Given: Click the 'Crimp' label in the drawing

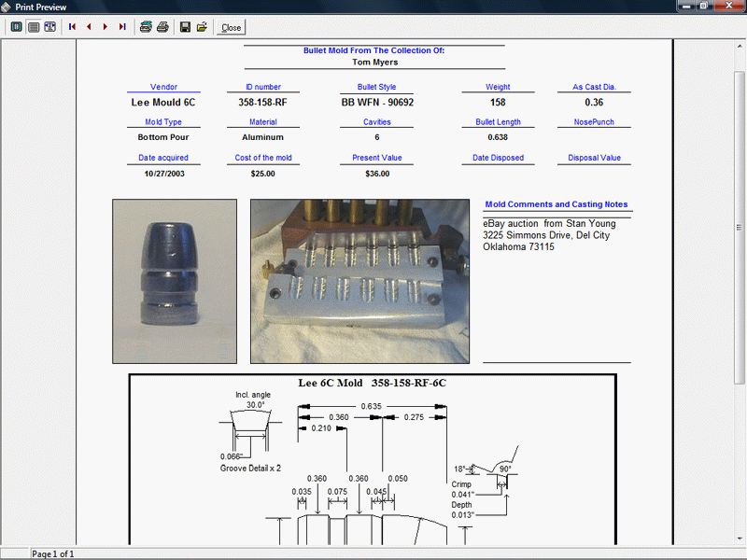Looking at the screenshot, I should (x=461, y=484).
